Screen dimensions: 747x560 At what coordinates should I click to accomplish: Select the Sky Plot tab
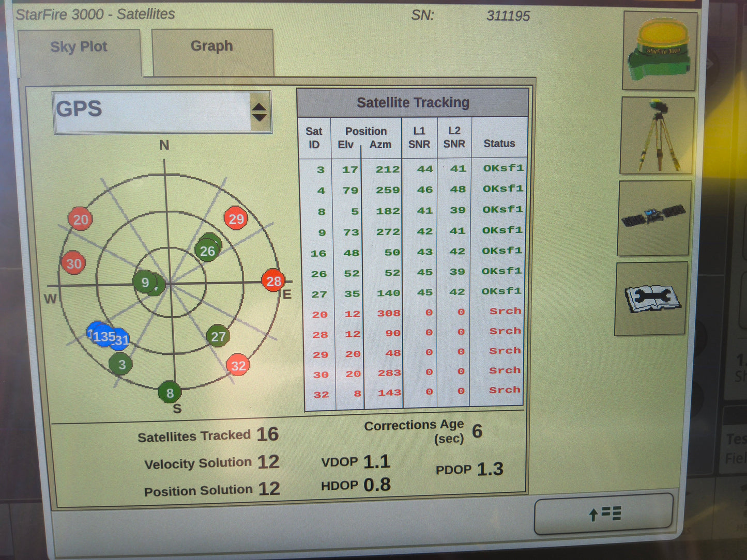79,47
